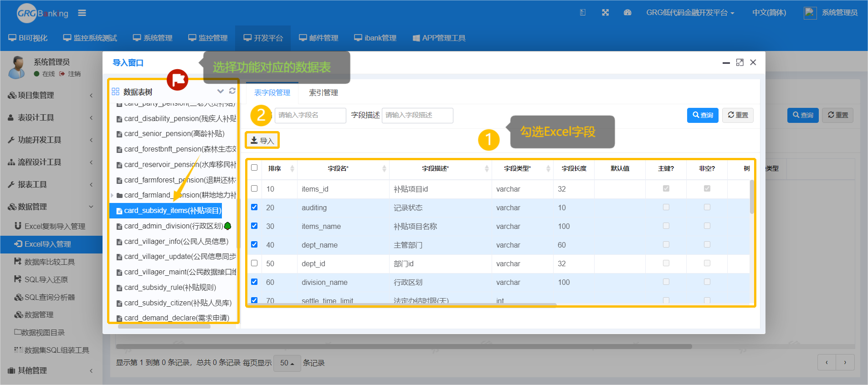Open 系统管理 in the top navigation
The width and height of the screenshot is (868, 385).
click(153, 38)
